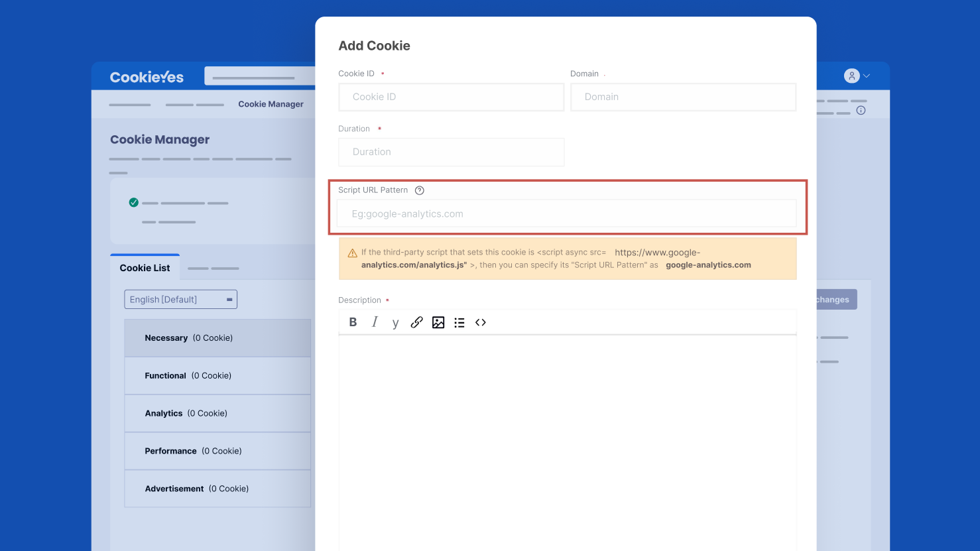Viewport: 980px width, 551px height.
Task: Insert a hyperlink into the description
Action: click(x=416, y=322)
